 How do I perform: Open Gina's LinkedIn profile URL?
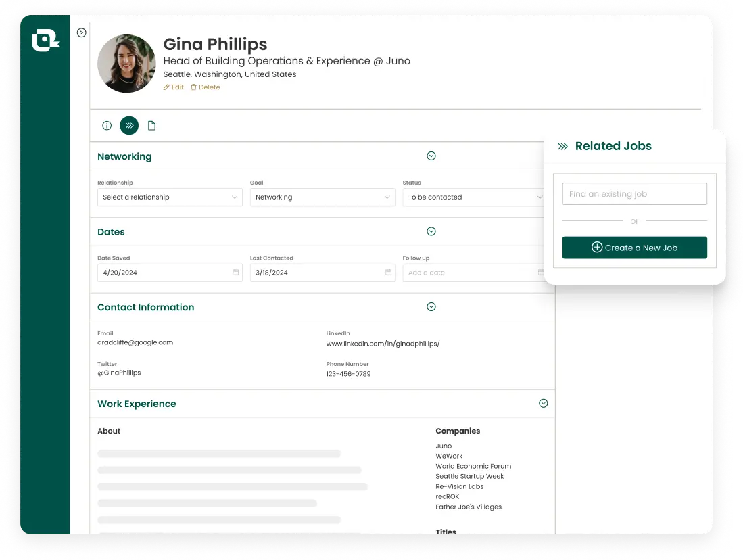coord(383,343)
